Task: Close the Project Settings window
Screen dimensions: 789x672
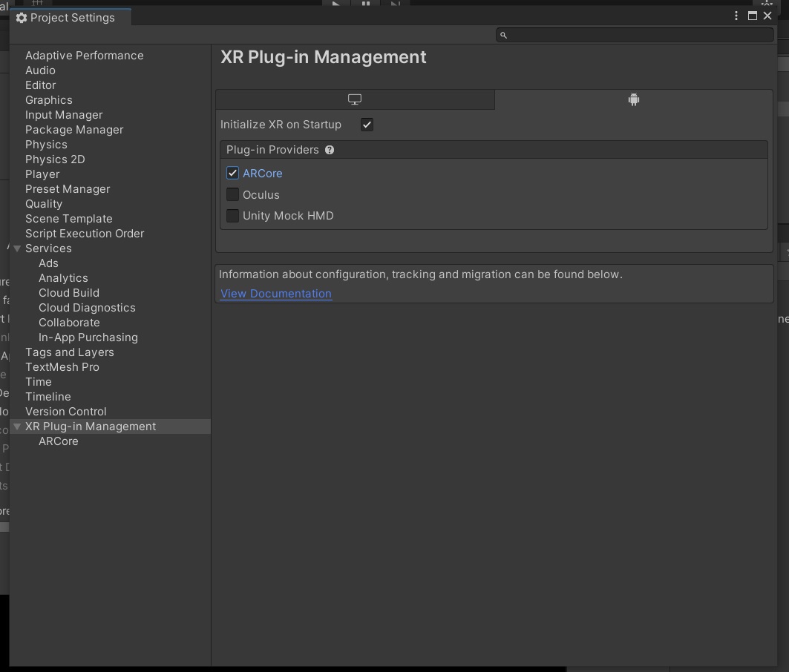Action: 767,16
